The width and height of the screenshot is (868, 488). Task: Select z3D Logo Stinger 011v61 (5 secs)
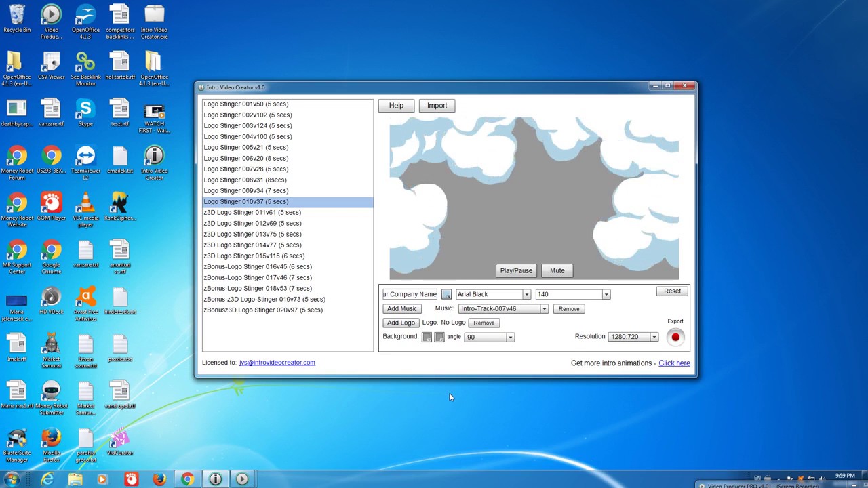click(x=288, y=213)
